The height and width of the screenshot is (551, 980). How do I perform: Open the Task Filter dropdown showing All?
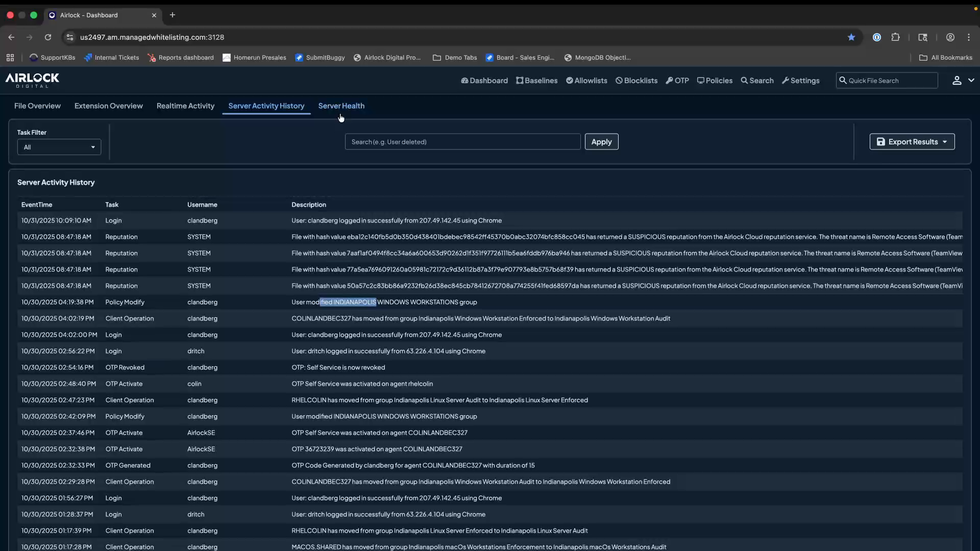tap(59, 147)
